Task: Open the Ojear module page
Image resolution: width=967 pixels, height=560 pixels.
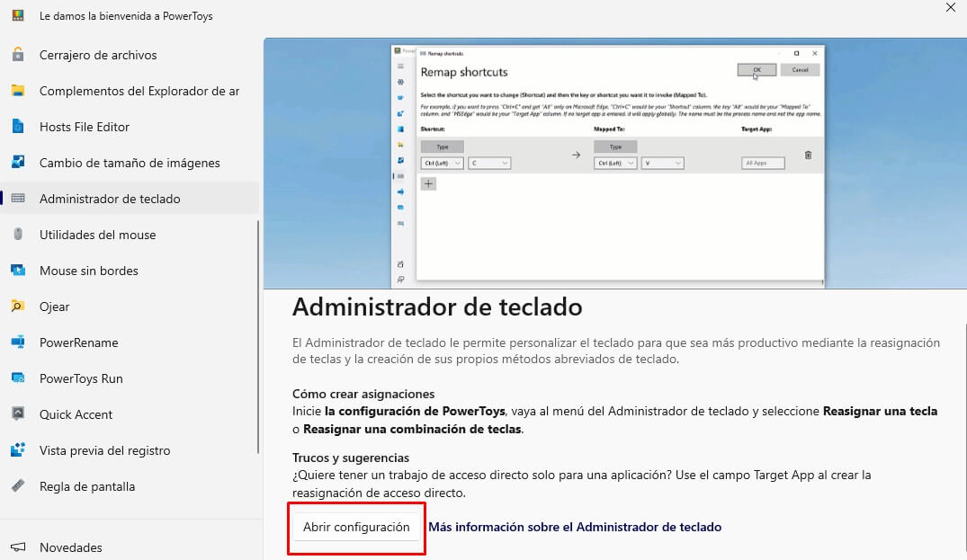Action: [130, 307]
